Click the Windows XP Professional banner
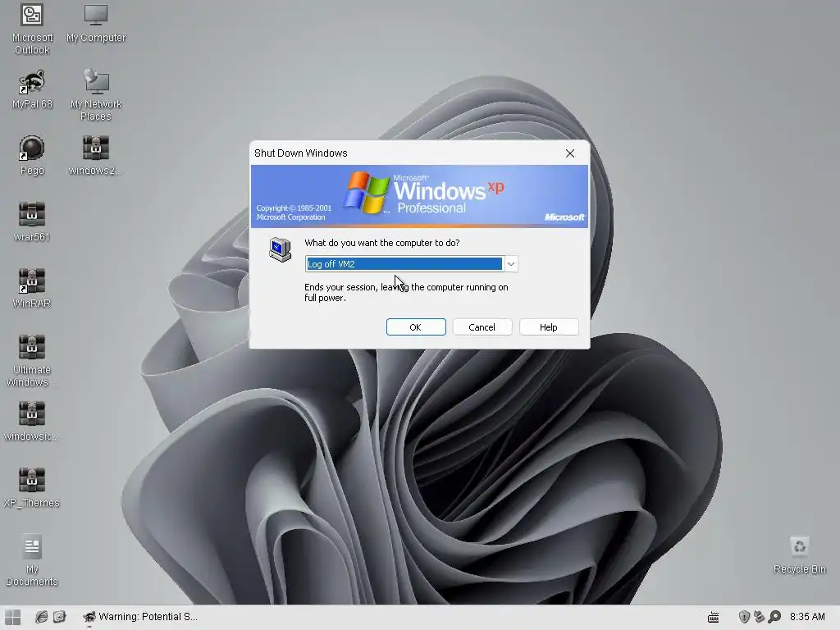Viewport: 840px width, 630px height. tap(419, 196)
